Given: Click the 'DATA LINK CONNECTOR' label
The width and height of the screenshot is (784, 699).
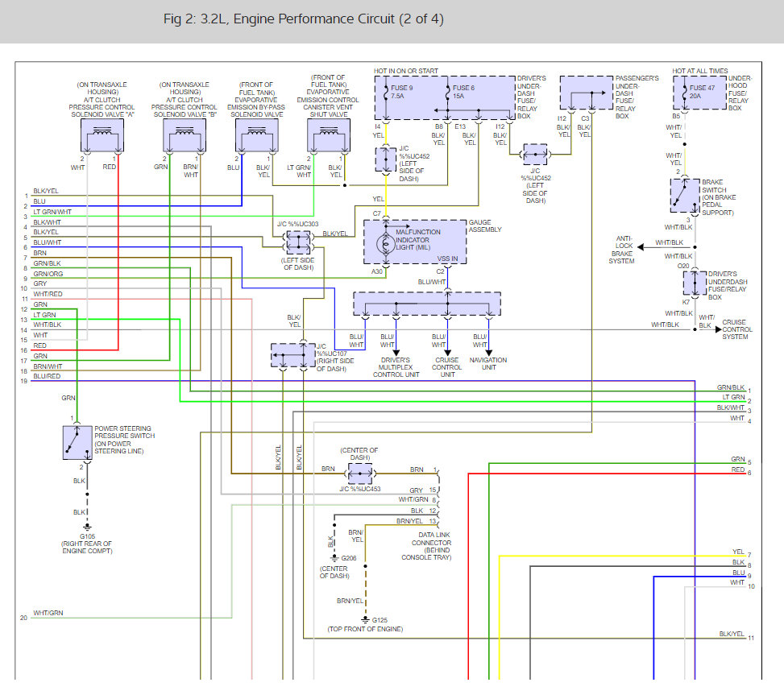Looking at the screenshot, I should pos(431,539).
